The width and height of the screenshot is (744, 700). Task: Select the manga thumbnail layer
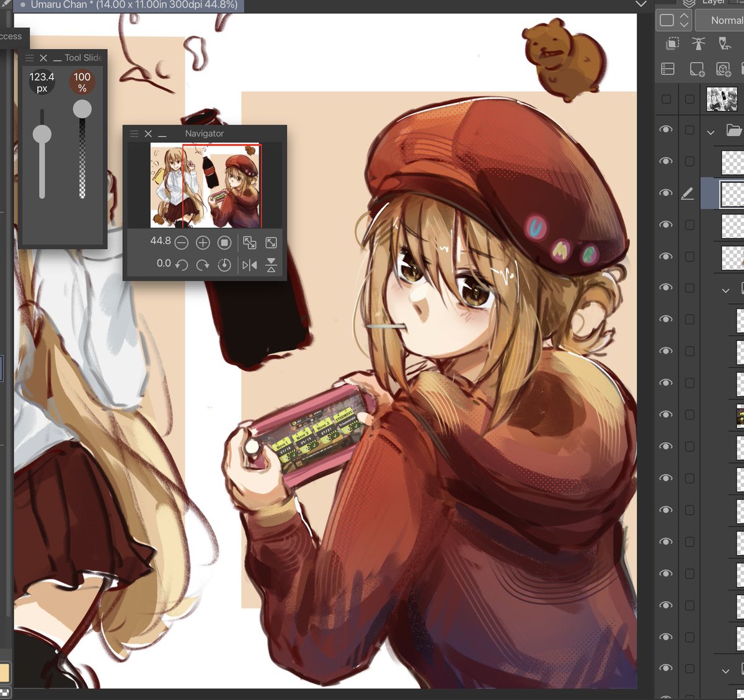[722, 99]
